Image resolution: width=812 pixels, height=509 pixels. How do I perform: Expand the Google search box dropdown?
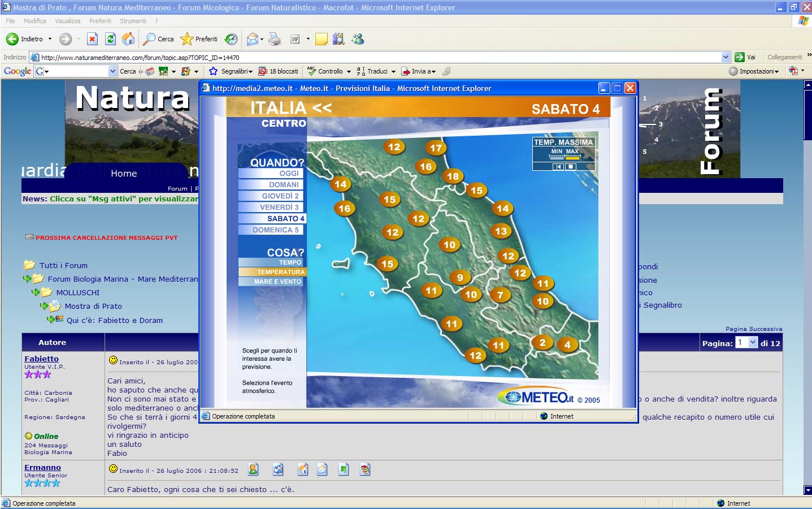tap(112, 71)
